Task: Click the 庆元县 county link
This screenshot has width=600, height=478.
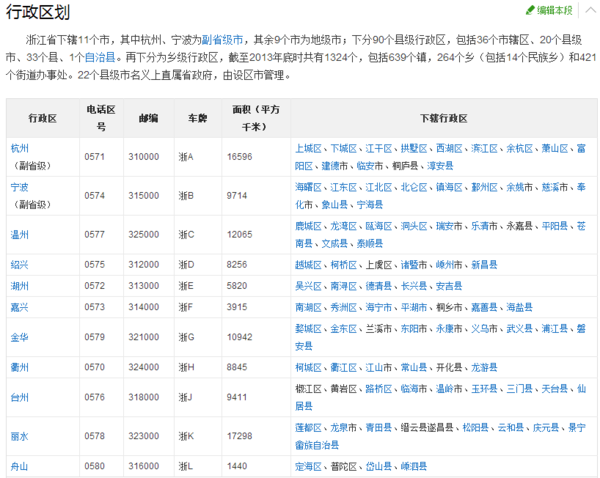Action: click(x=546, y=428)
